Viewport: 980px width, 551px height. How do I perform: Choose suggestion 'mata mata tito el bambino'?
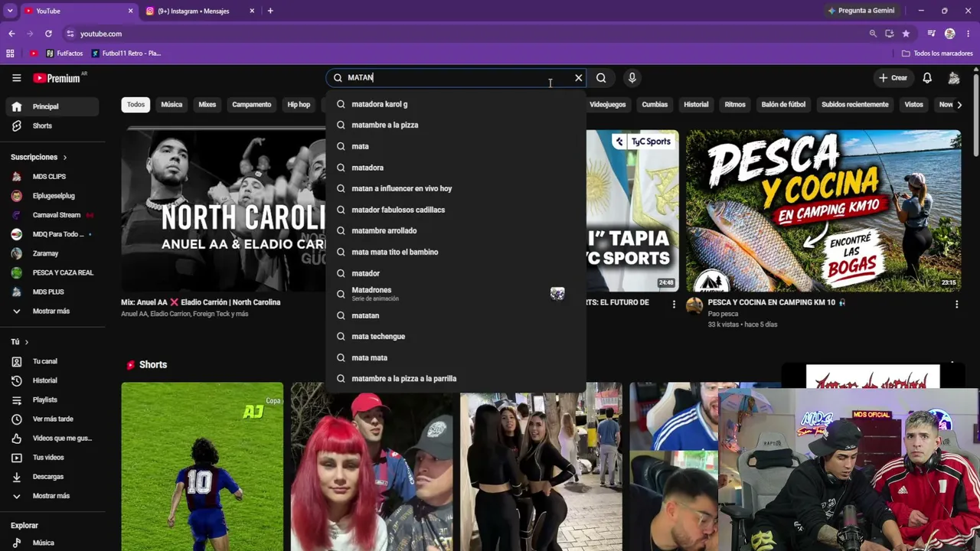tap(456, 252)
